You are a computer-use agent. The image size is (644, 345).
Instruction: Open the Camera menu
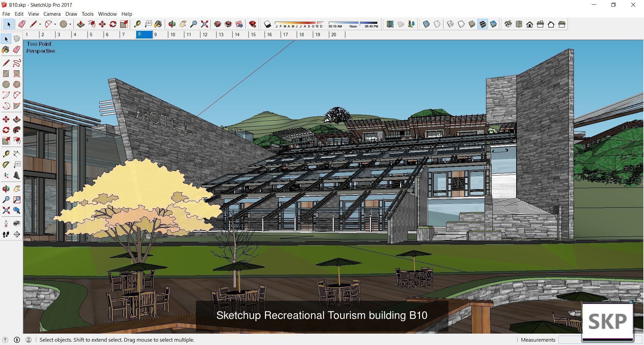pos(52,14)
